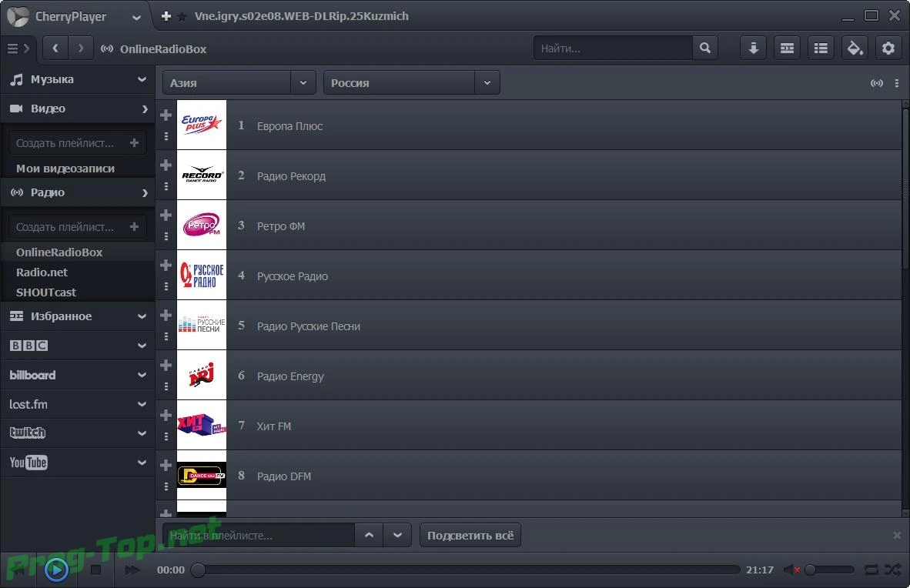Expand the last.fm section
The image size is (910, 588).
point(78,404)
